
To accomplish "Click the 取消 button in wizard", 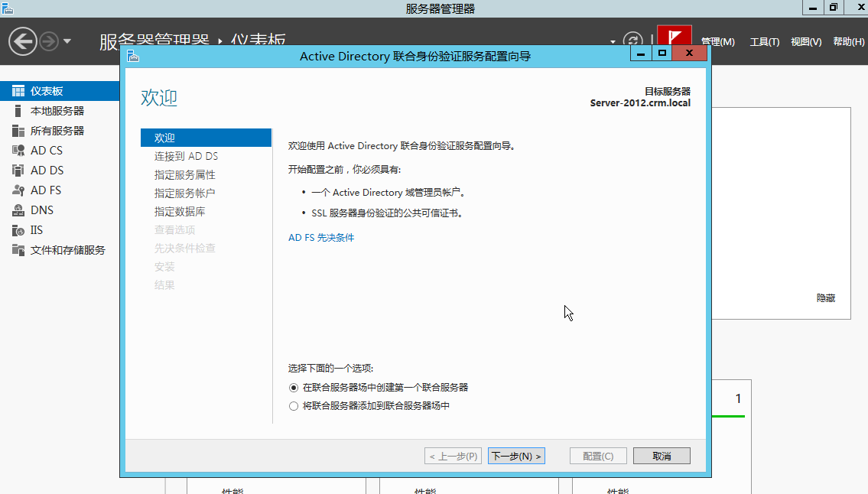I will click(x=662, y=456).
